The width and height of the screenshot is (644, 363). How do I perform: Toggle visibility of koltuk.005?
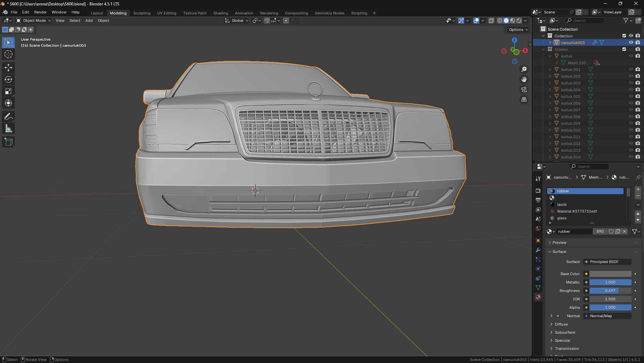point(631,97)
